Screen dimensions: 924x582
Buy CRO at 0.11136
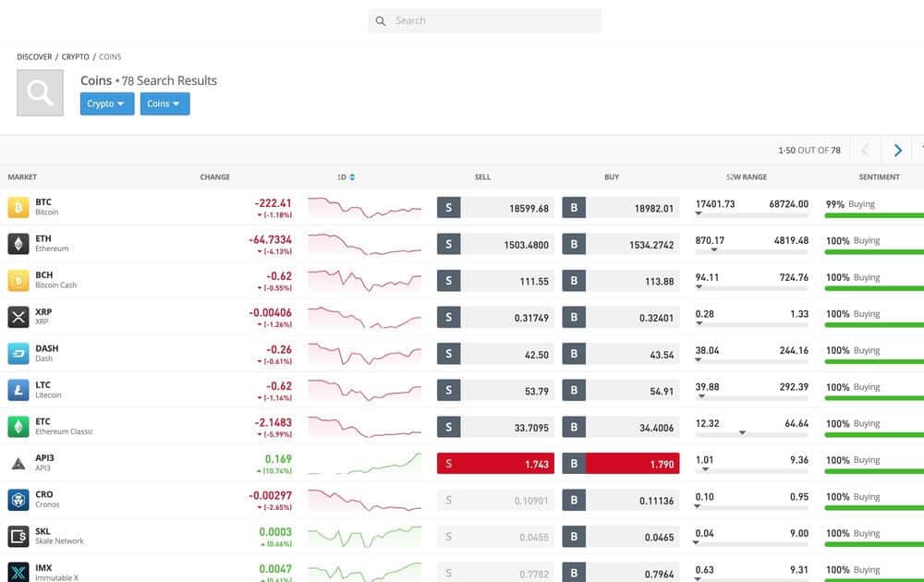621,500
